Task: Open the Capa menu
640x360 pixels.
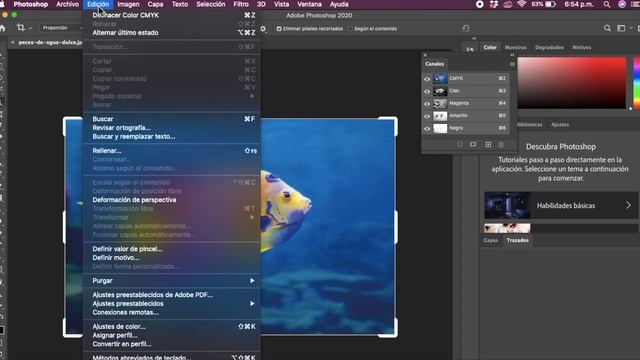Action: 155,4
